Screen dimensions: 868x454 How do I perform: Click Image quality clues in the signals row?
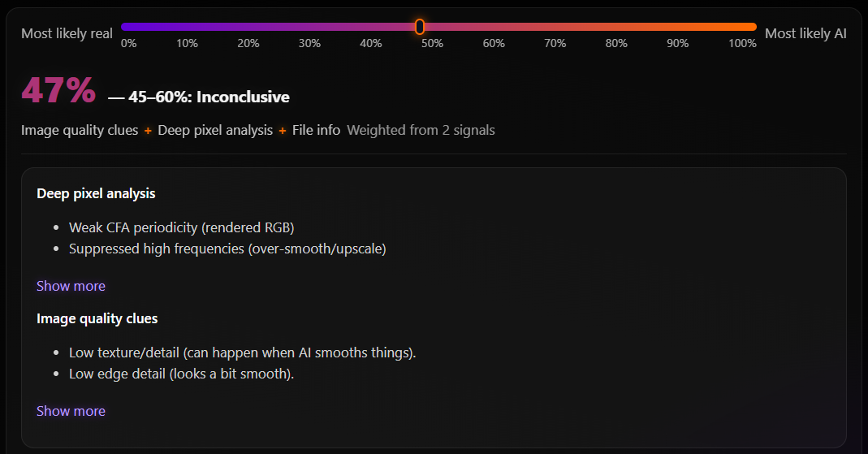coord(80,130)
